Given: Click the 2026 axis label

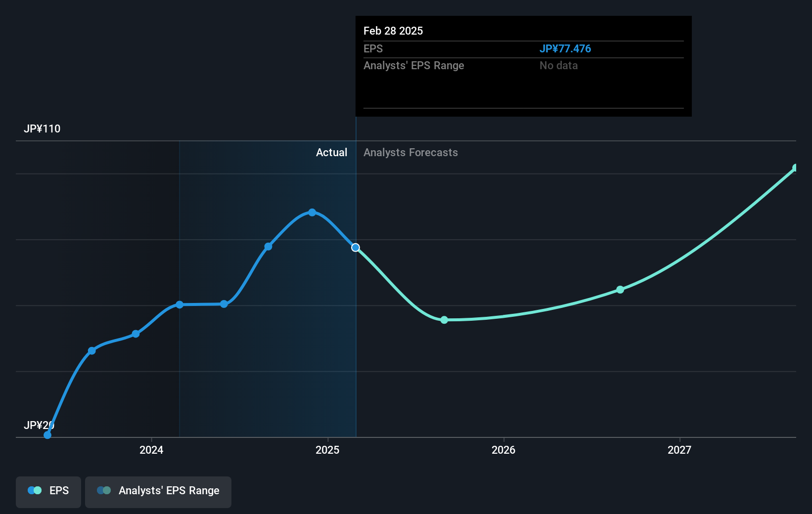Looking at the screenshot, I should click(x=503, y=450).
